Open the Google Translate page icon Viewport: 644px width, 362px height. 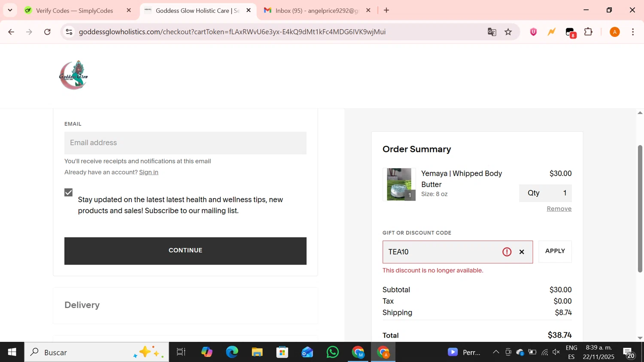click(492, 32)
